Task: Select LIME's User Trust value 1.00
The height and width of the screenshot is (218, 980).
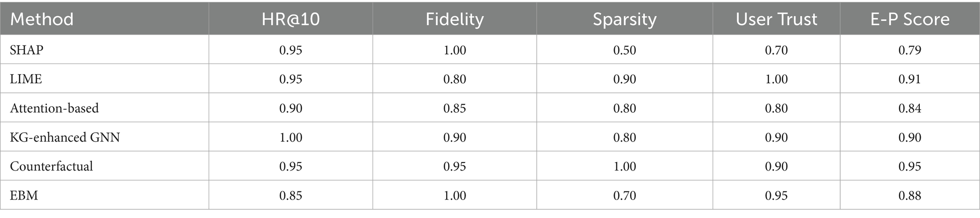Action: point(776,79)
